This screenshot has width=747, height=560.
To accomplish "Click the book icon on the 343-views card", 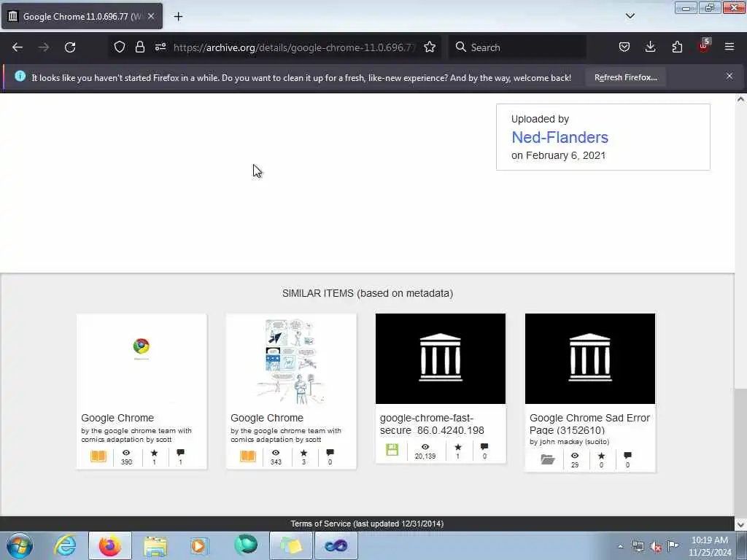I will point(248,456).
